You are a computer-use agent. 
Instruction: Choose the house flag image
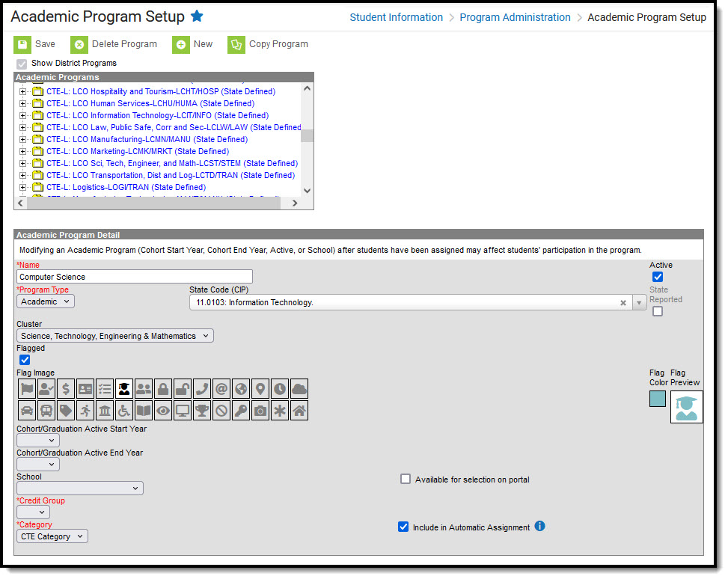pyautogui.click(x=299, y=411)
